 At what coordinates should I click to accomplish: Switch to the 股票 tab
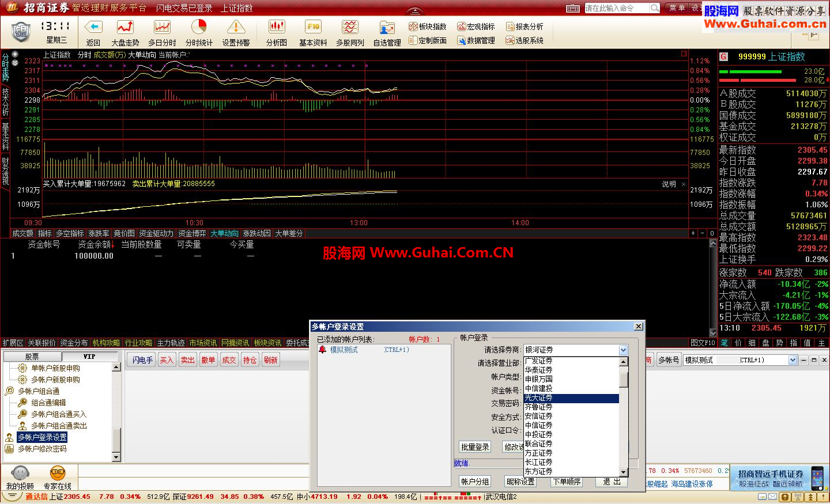(x=32, y=357)
